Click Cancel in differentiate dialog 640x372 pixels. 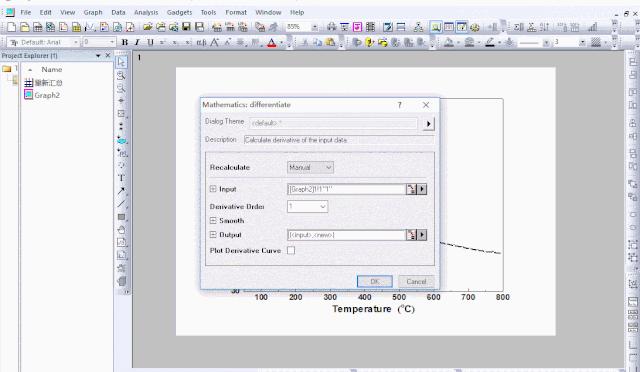(x=416, y=281)
